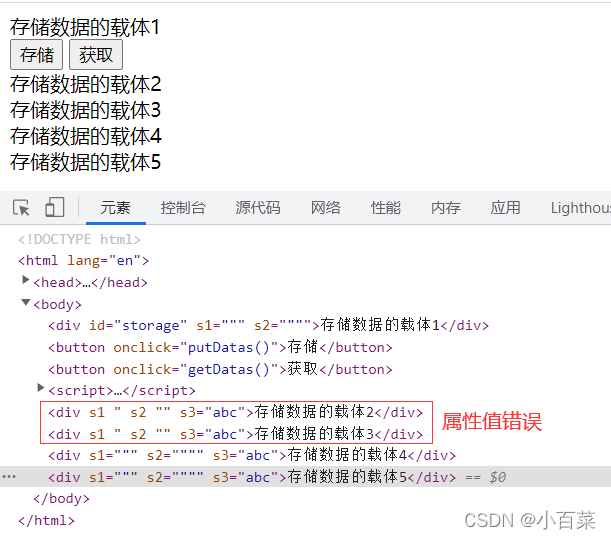This screenshot has width=611, height=539.
Task: Open the 控制台 tab
Action: (183, 207)
